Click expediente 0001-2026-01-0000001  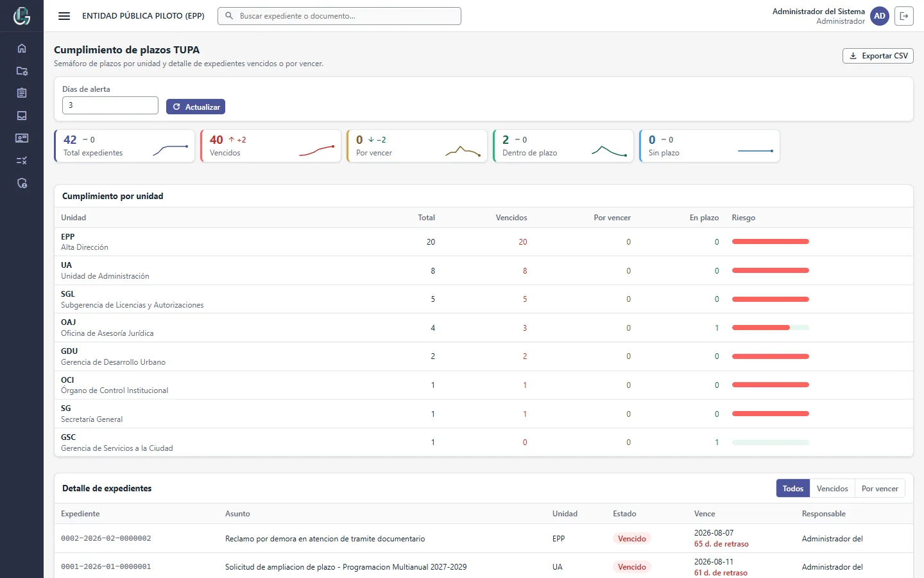[x=106, y=566]
